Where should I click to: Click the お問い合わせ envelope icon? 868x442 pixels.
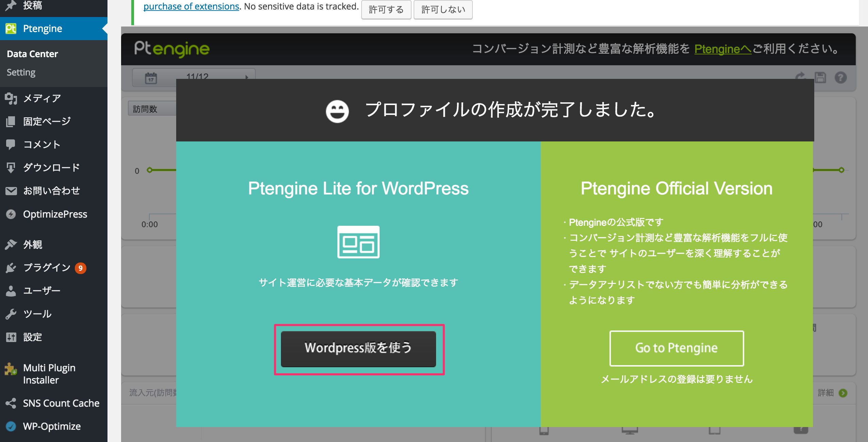tap(12, 190)
